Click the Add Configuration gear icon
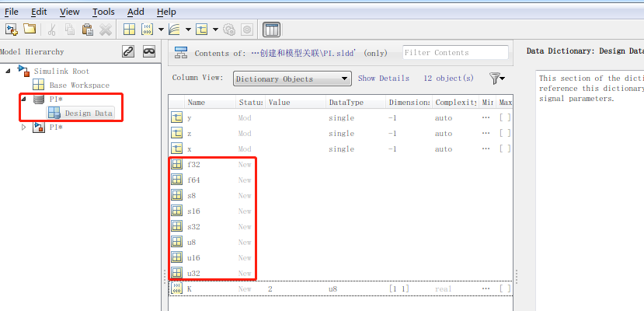 point(228,30)
